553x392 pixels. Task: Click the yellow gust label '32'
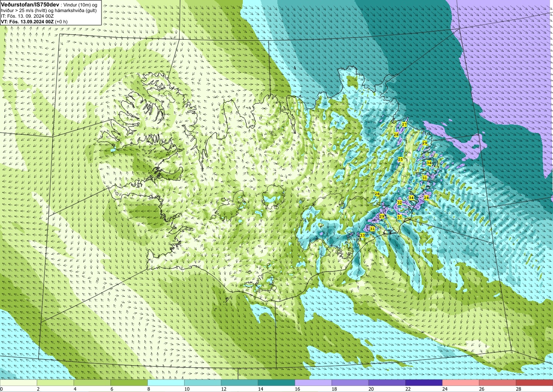[x=400, y=202]
